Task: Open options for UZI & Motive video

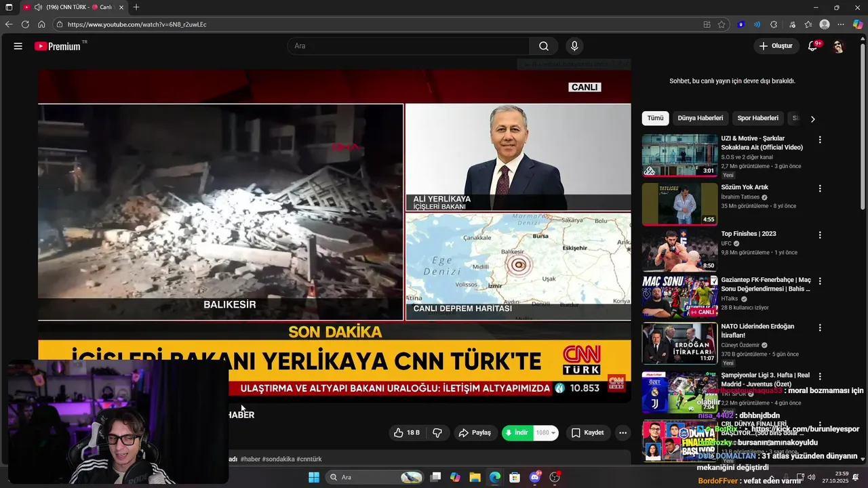Action: pyautogui.click(x=820, y=140)
